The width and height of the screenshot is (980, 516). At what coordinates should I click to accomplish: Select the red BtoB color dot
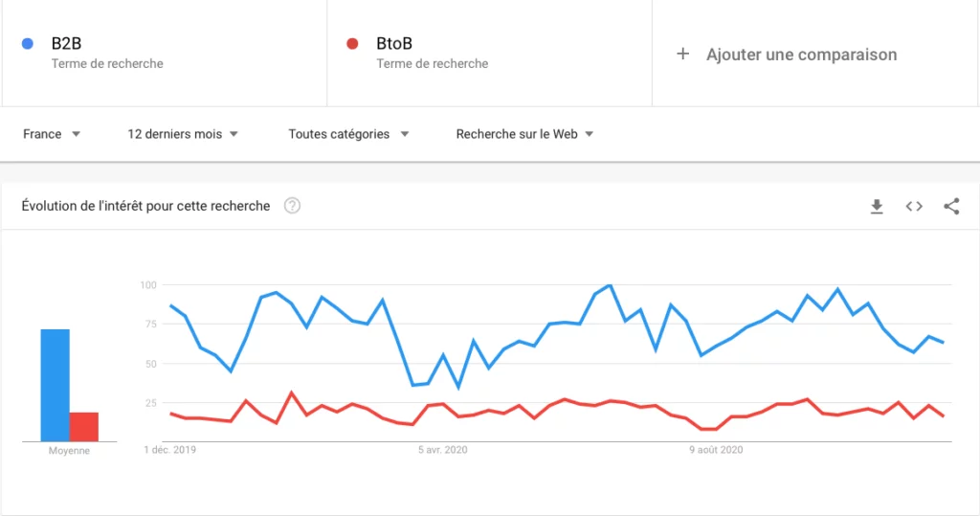pos(352,43)
